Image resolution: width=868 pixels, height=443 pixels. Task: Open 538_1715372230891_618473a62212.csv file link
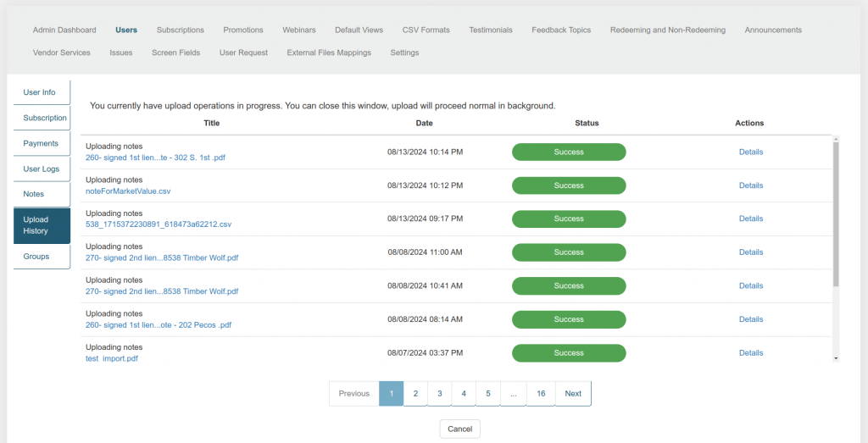click(x=159, y=224)
